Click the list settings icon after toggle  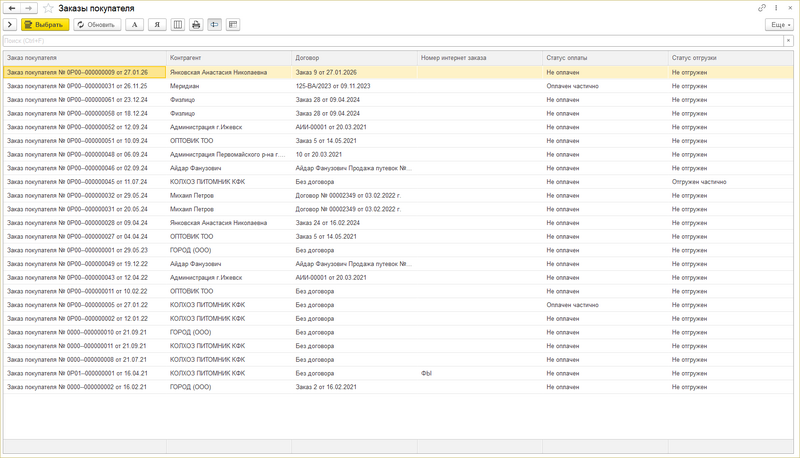pyautogui.click(x=233, y=25)
